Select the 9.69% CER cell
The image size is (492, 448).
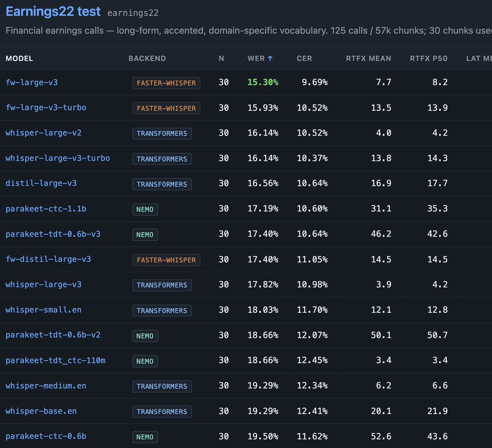315,82
